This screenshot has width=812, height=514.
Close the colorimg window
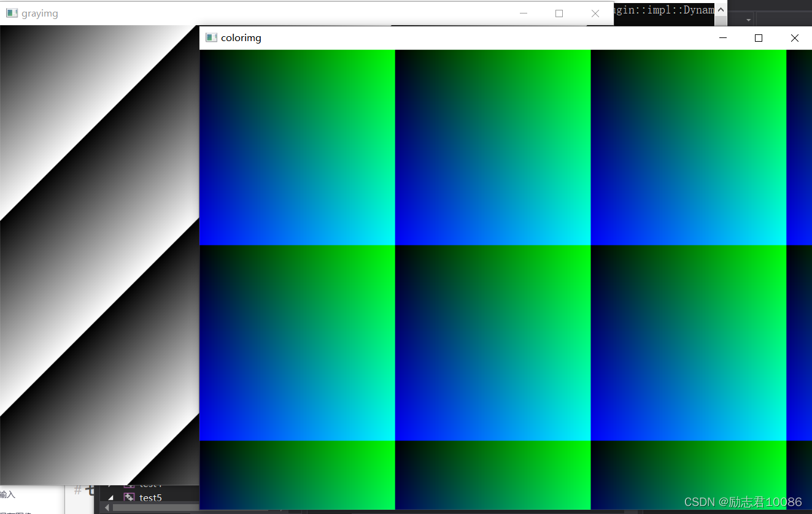tap(795, 38)
